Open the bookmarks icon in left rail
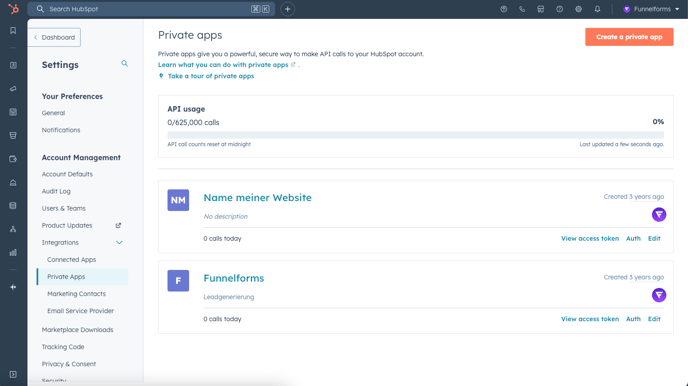Viewport: 688px width, 386px height. [13, 30]
